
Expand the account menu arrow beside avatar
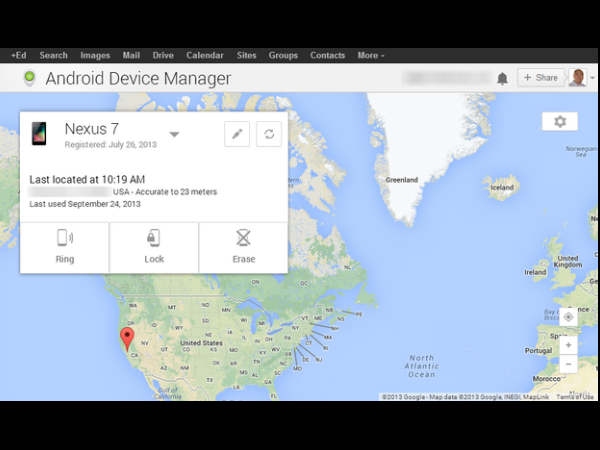[592, 78]
